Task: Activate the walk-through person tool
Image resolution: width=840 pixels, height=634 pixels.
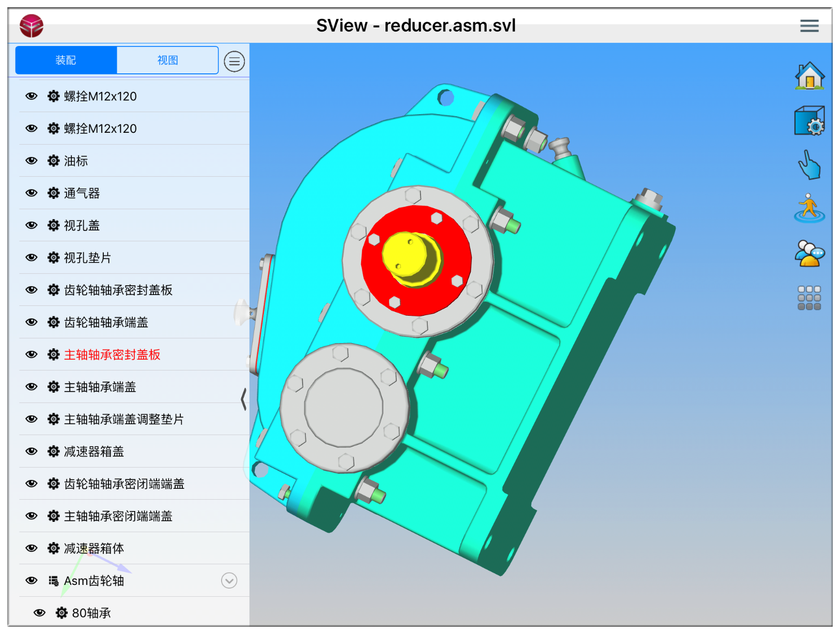Action: coord(809,208)
